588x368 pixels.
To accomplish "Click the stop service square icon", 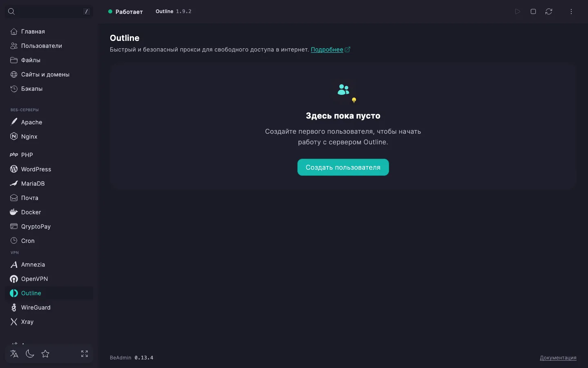I will pos(533,11).
